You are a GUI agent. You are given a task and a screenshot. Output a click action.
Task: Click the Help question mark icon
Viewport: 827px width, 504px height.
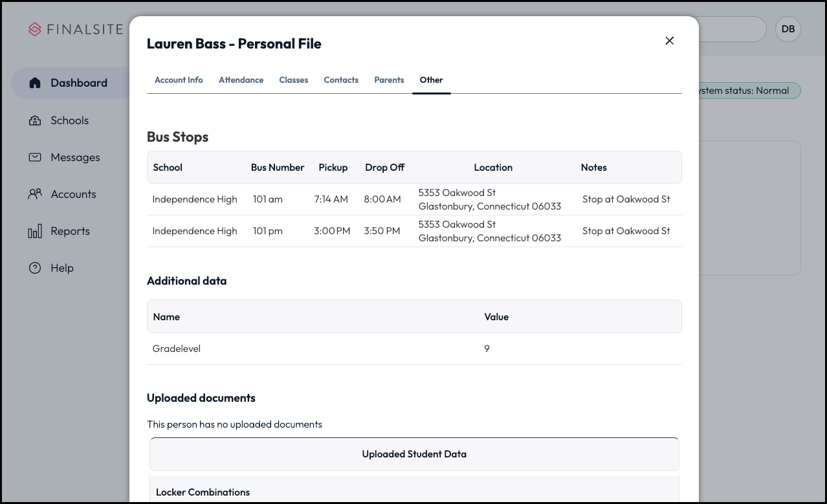click(x=35, y=268)
